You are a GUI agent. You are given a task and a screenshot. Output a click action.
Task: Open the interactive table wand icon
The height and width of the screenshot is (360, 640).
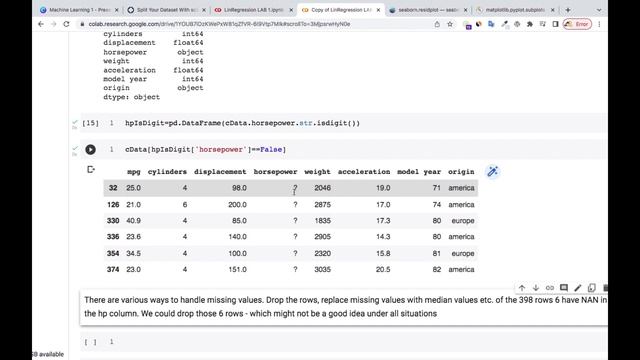[x=493, y=171]
